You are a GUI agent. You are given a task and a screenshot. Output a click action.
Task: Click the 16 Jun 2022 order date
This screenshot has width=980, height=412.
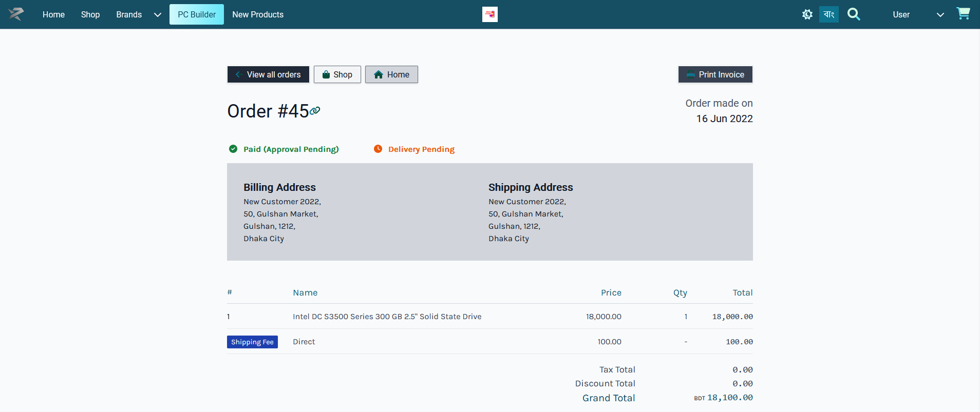[725, 119]
